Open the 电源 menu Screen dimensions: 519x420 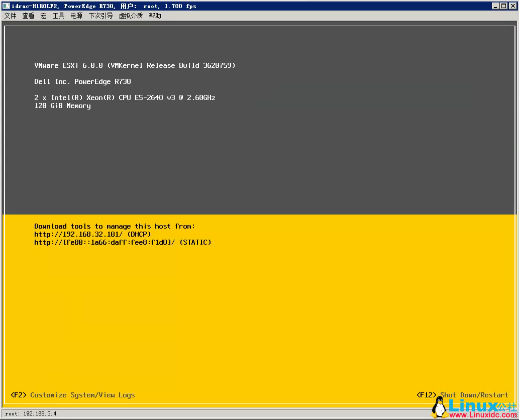pyautogui.click(x=76, y=16)
